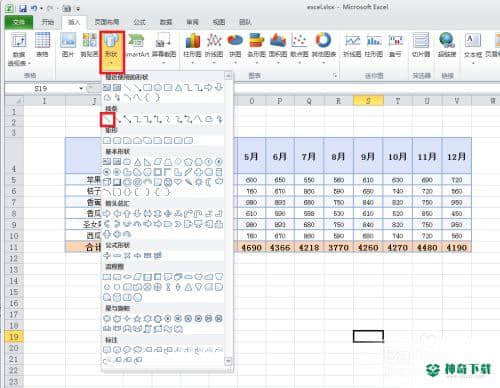This screenshot has width=500, height=388.
Task: Click the Screenshot button in ribbon
Action: 164,47
